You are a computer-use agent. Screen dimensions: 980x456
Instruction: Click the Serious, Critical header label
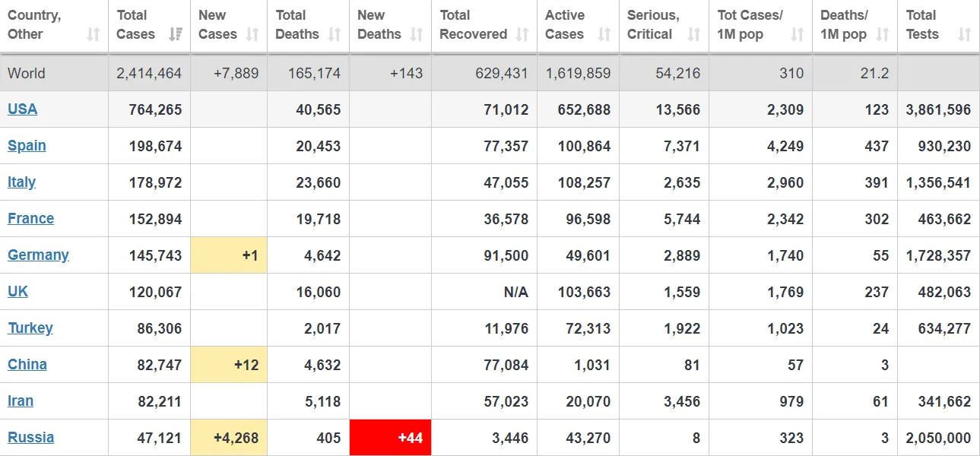coord(653,24)
